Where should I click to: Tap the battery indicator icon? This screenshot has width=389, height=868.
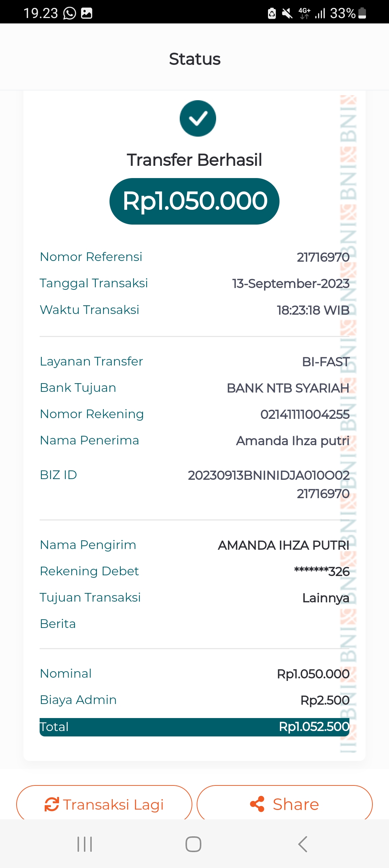click(362, 13)
